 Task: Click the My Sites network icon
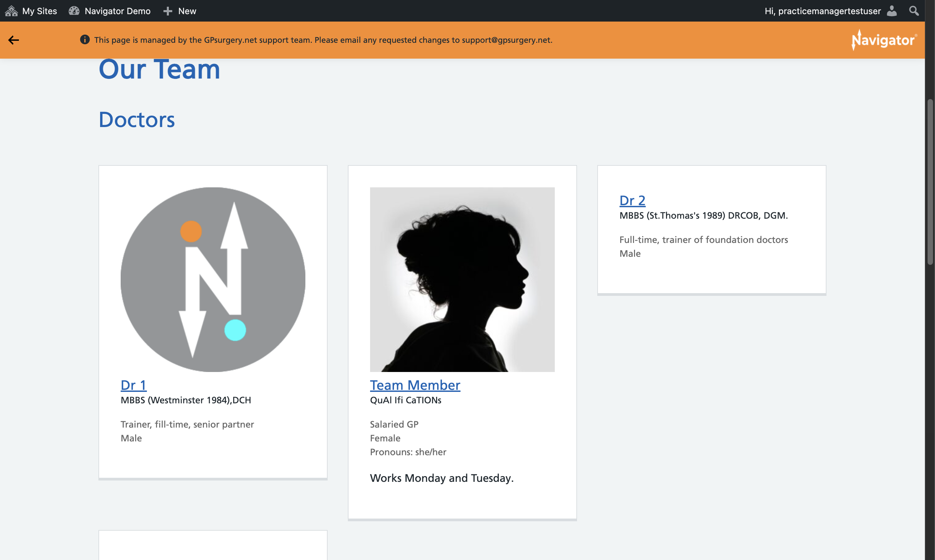click(x=11, y=11)
